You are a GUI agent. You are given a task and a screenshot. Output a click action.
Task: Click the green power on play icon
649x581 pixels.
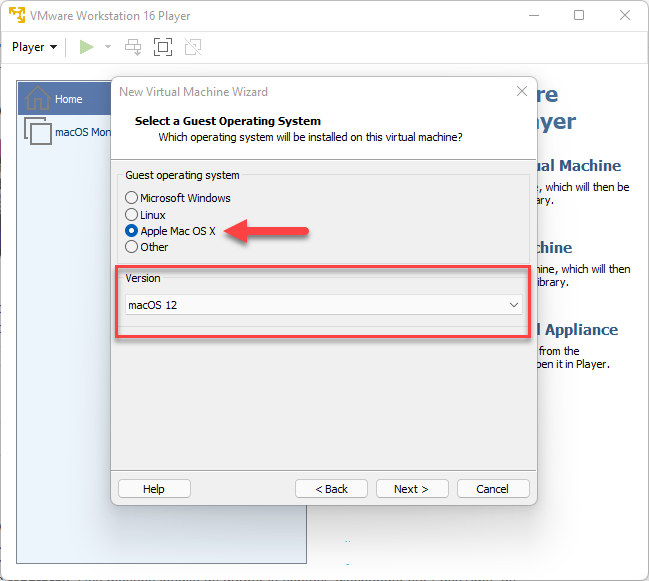(86, 47)
